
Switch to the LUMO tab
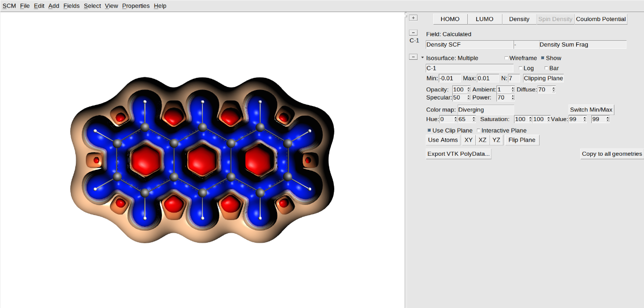coord(484,19)
